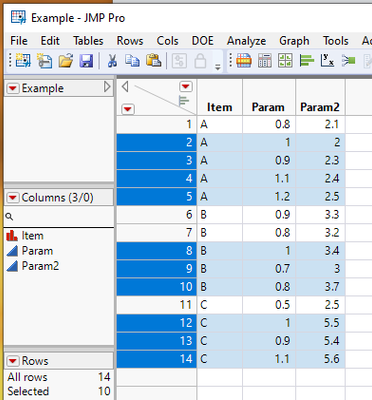The width and height of the screenshot is (372, 400).
Task: Select Param2 in the columns list
Action: tap(40, 266)
